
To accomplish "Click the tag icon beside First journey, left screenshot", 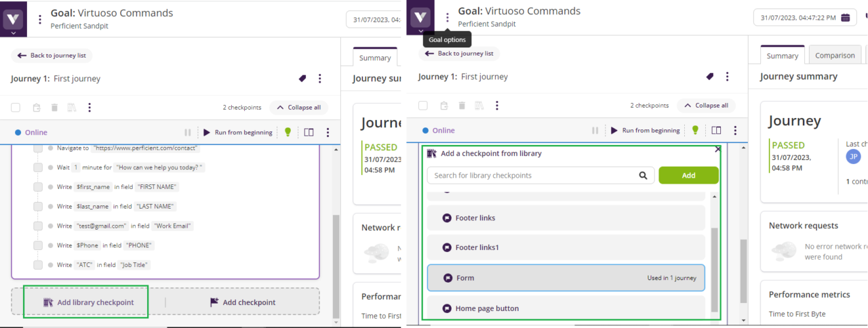I will [x=302, y=79].
